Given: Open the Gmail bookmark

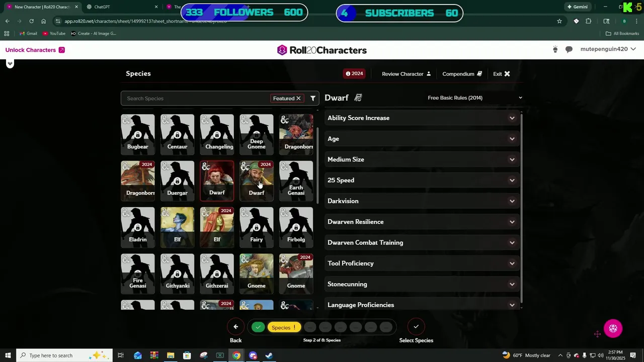Looking at the screenshot, I should (x=28, y=34).
